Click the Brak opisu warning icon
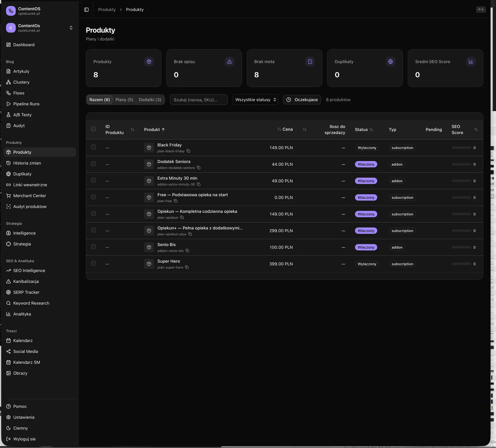The height and width of the screenshot is (448, 496). pos(229,62)
